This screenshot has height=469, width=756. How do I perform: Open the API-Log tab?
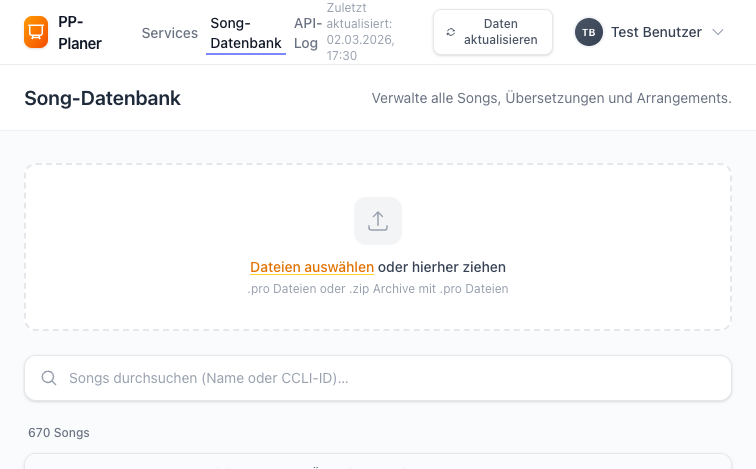pyautogui.click(x=306, y=33)
